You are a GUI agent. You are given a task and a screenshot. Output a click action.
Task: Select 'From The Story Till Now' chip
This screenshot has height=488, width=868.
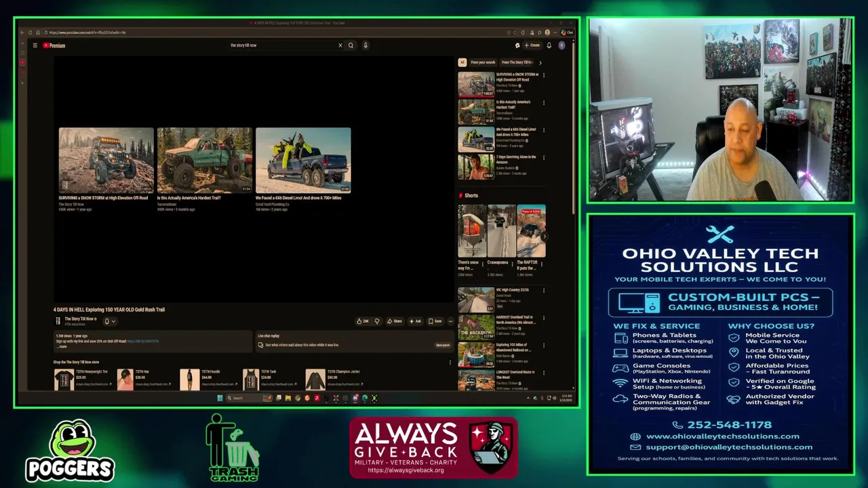click(517, 62)
